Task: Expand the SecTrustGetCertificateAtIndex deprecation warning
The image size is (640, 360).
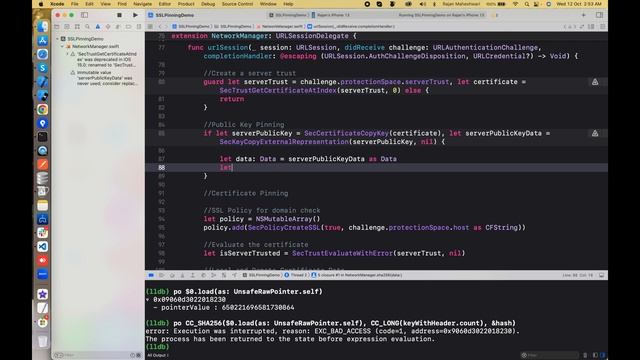Action: click(x=67, y=54)
